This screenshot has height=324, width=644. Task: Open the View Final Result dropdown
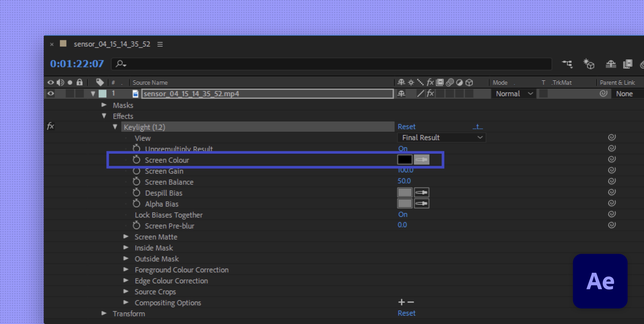coord(441,138)
